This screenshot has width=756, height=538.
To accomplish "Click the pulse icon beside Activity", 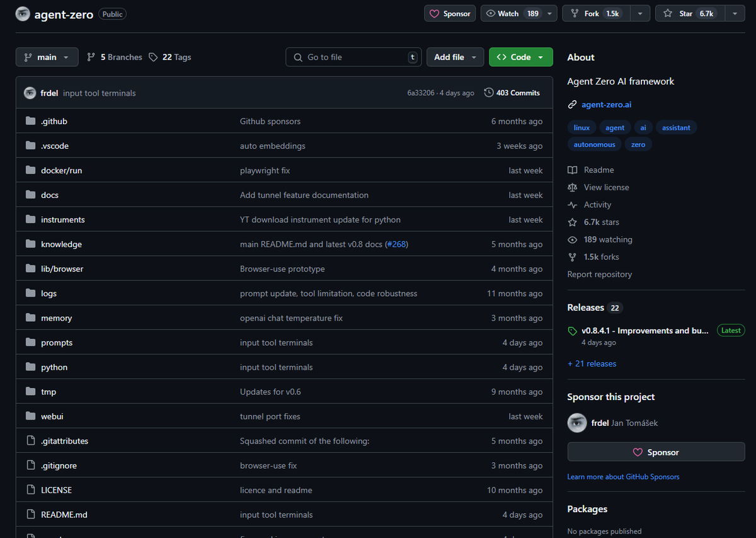I will click(x=572, y=205).
